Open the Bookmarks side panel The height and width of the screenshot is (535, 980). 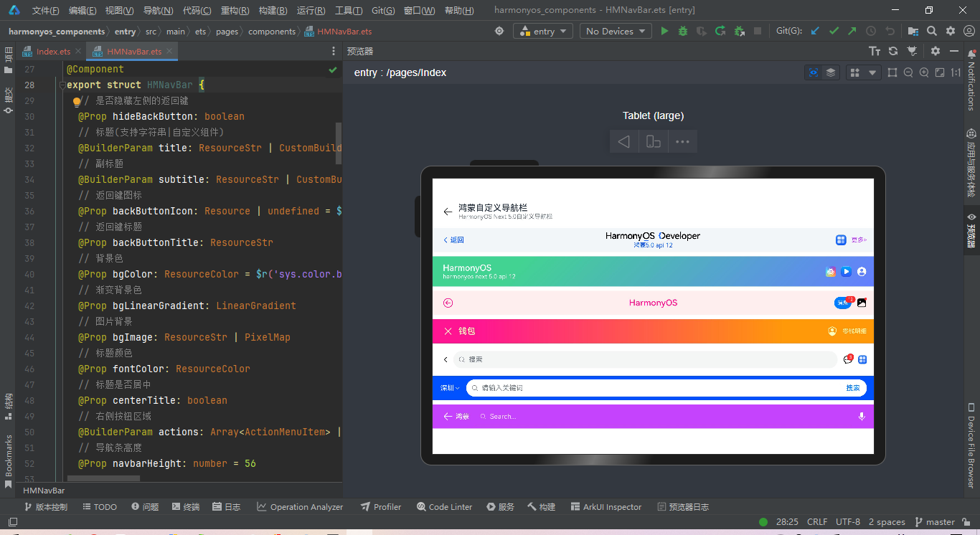9,462
